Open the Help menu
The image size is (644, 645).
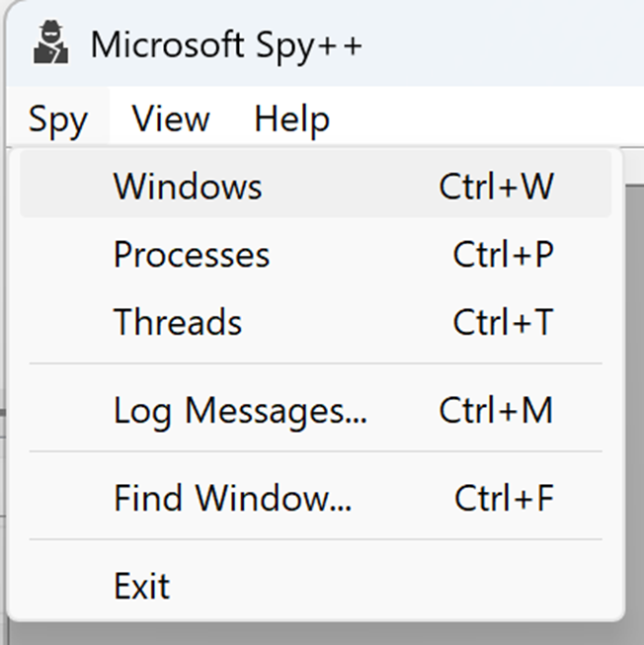(x=291, y=121)
